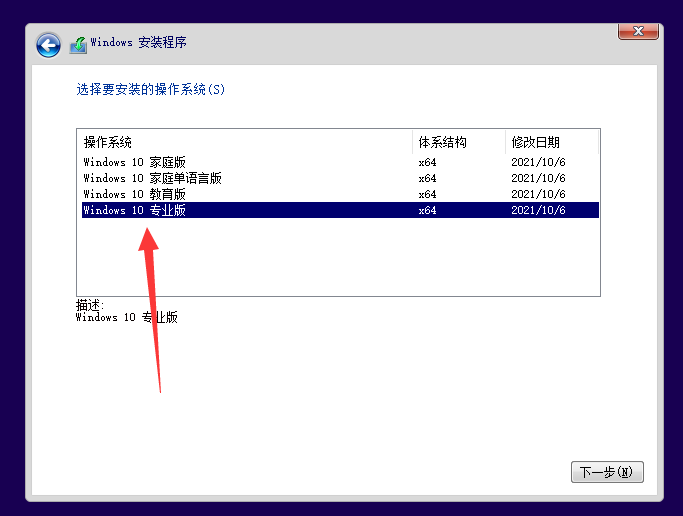This screenshot has height=516, width=683.
Task: Select Windows 10 家庭单语言版 row
Action: tap(341, 178)
